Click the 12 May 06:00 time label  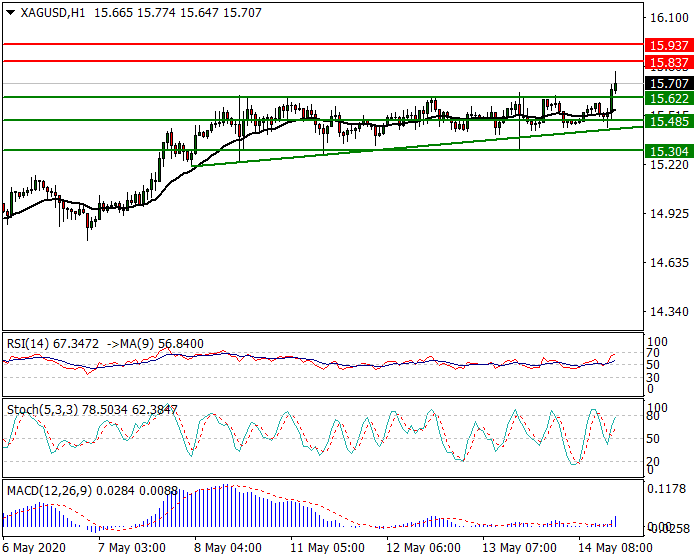point(423,547)
